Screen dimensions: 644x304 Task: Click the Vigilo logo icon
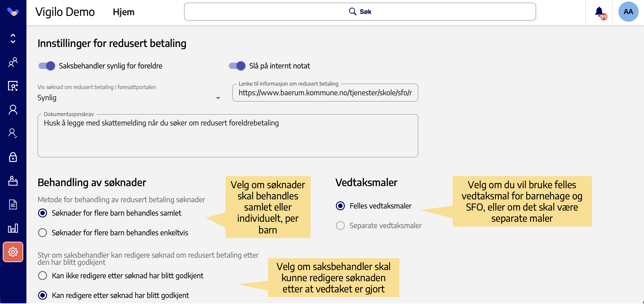click(13, 11)
